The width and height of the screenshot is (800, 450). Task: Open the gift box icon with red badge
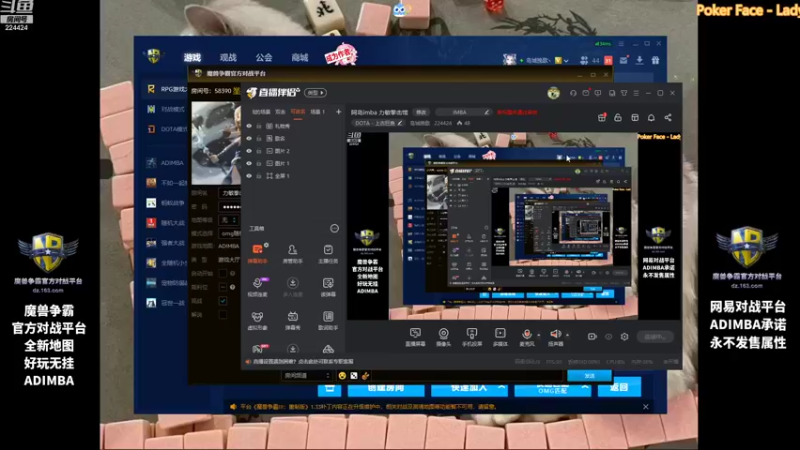tap(602, 117)
